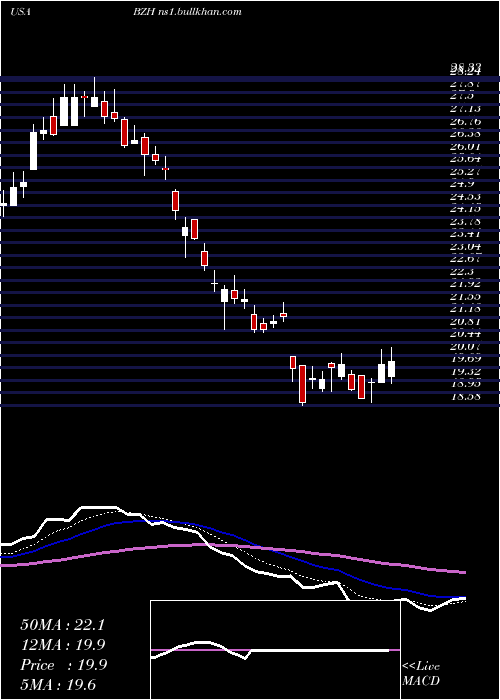Screen dimensions: 500x700
Task: Select the 12MA : 19.9 readout
Action: coord(63,645)
